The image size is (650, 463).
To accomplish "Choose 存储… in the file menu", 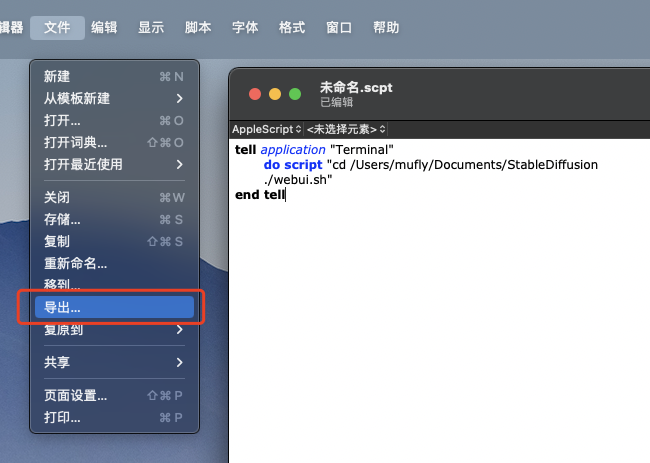I will pyautogui.click(x=114, y=219).
